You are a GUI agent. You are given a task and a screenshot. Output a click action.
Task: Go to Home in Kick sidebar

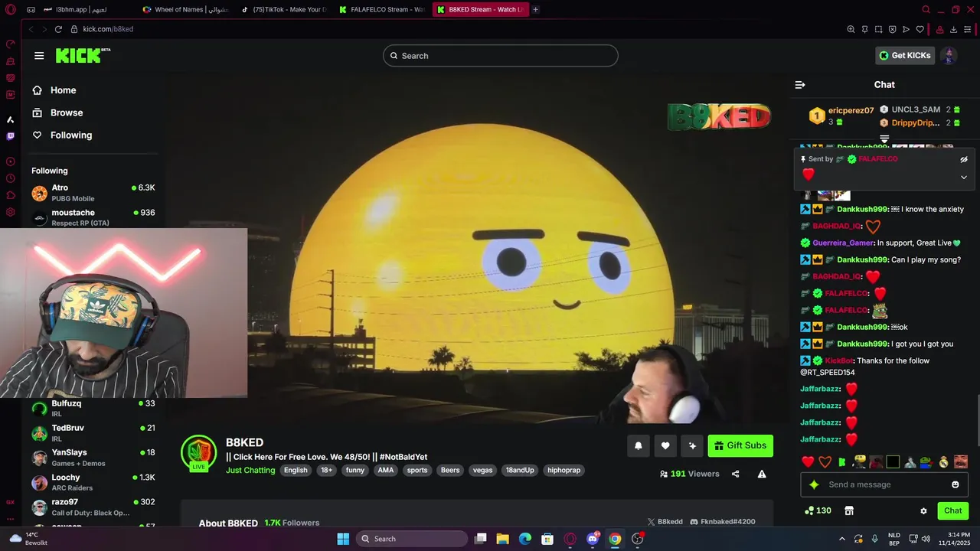[x=54, y=90]
